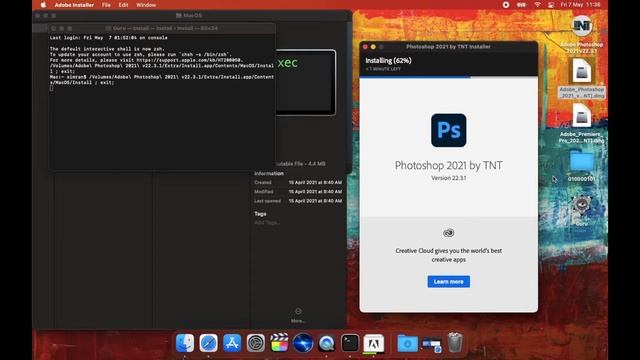Viewport: 640px width, 360px height.
Task: Select the 010000101 folder on desktop
Action: [582, 166]
